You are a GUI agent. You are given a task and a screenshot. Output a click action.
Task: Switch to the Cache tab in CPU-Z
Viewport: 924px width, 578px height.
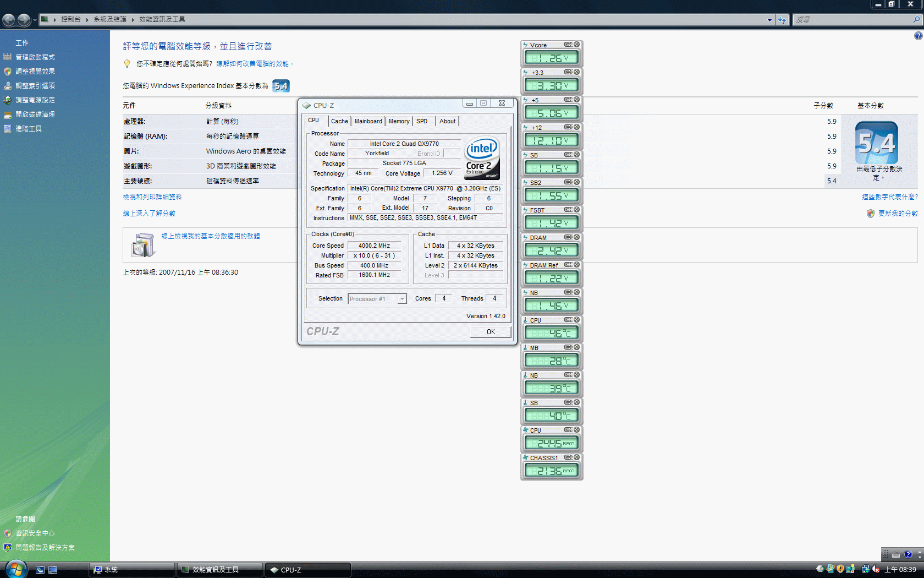(x=339, y=121)
